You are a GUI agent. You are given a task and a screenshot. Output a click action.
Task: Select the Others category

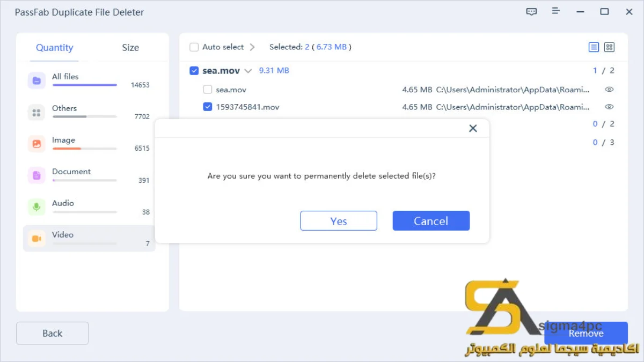click(x=89, y=112)
